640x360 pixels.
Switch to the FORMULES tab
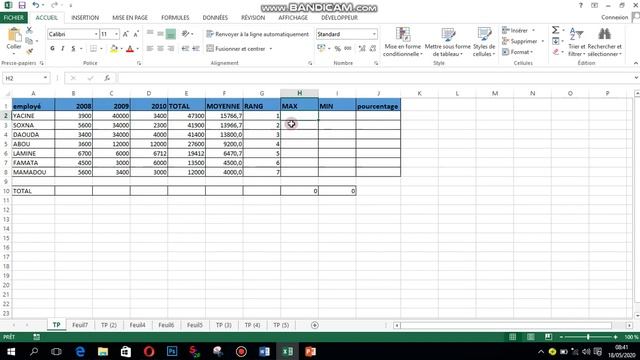click(175, 18)
